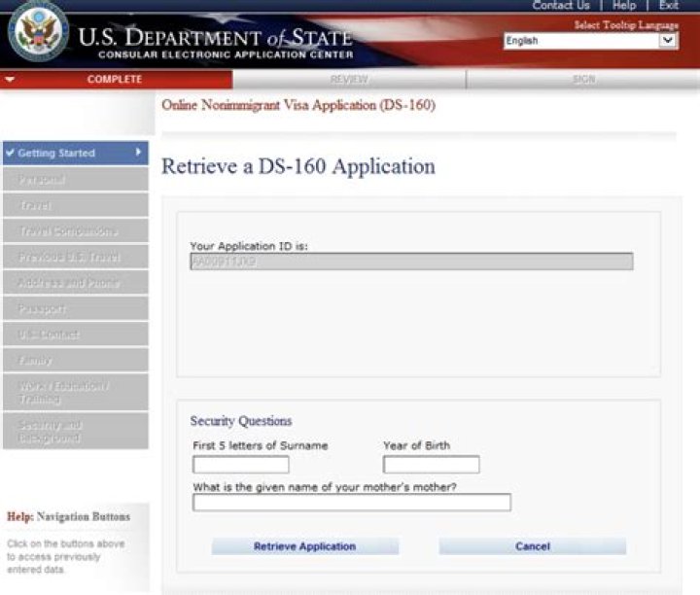
Task: Switch to the SIGN step tab
Action: pyautogui.click(x=583, y=80)
